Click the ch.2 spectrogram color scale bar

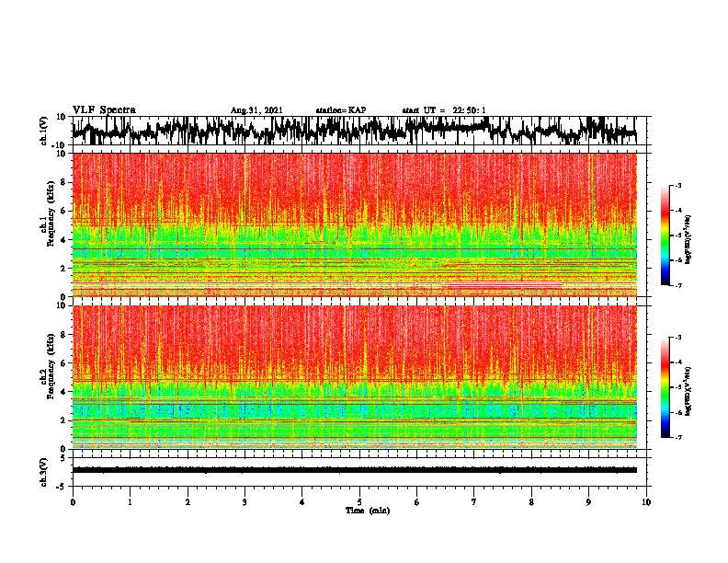665,387
